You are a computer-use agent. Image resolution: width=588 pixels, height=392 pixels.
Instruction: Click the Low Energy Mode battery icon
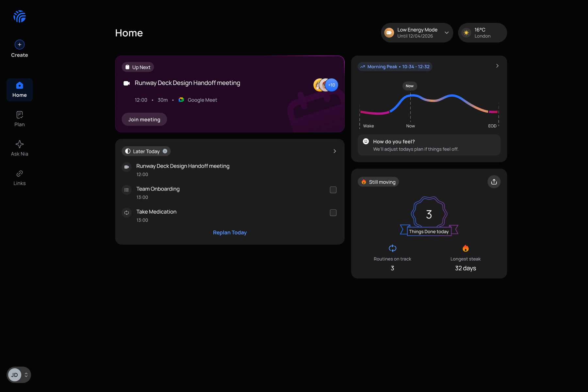point(389,33)
